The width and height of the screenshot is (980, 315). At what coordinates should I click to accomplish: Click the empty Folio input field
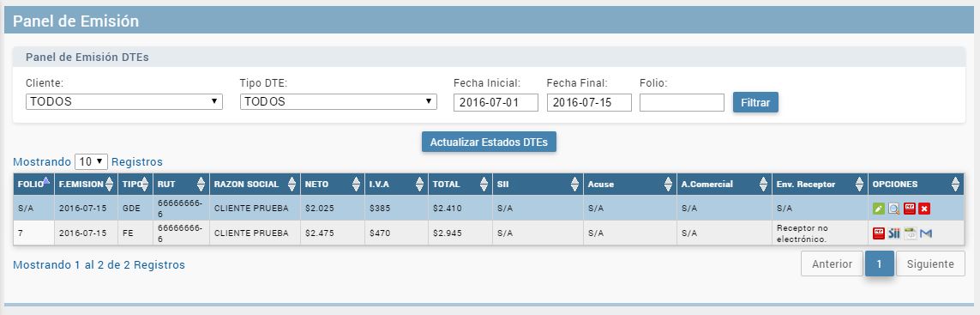[x=682, y=103]
